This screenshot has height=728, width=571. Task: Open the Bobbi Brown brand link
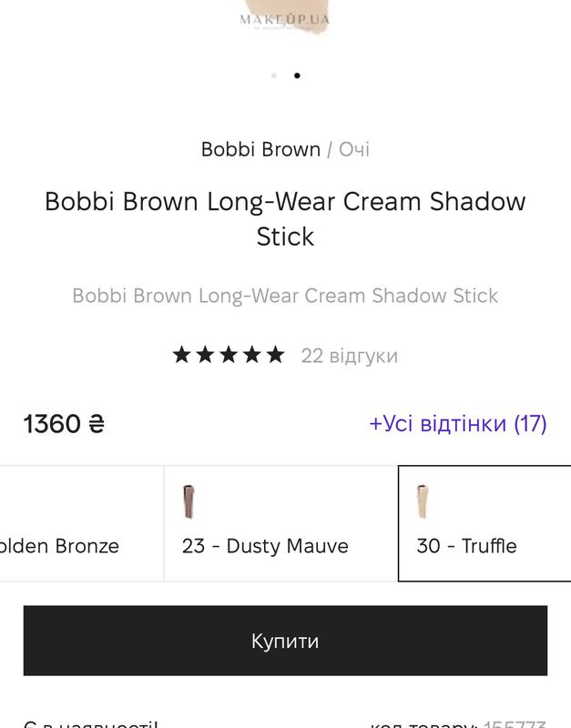(x=260, y=149)
